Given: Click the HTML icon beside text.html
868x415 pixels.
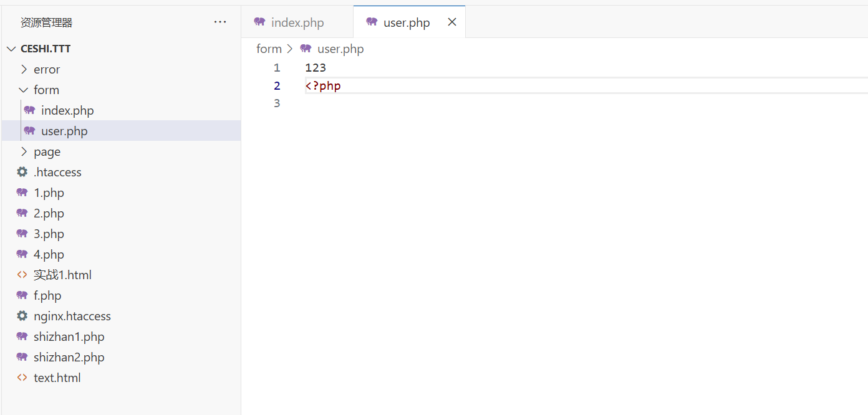Looking at the screenshot, I should coord(22,378).
